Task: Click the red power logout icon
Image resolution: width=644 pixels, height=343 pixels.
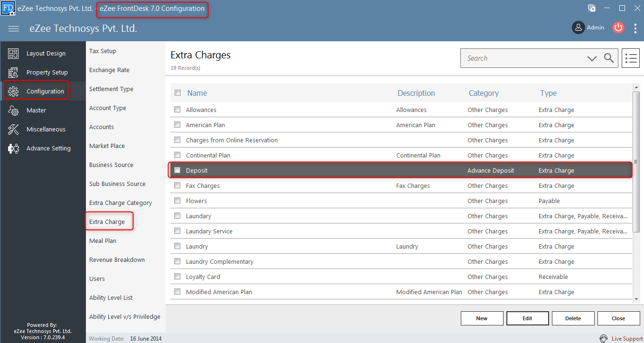Action: pos(618,28)
